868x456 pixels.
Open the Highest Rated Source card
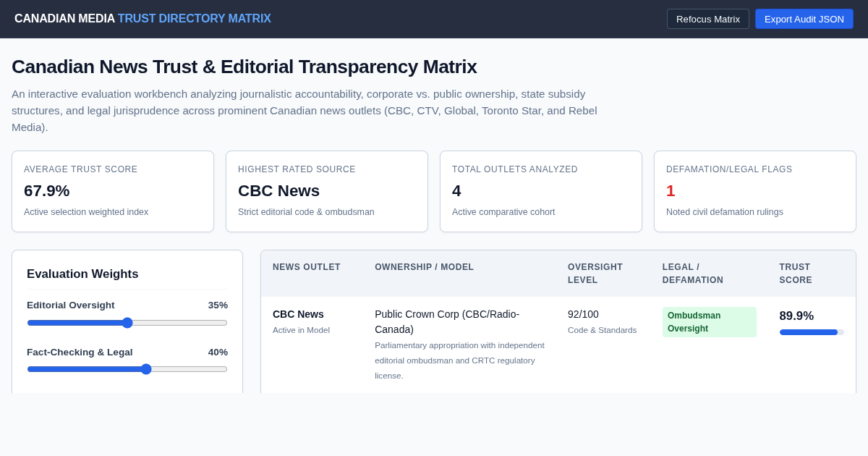327,192
